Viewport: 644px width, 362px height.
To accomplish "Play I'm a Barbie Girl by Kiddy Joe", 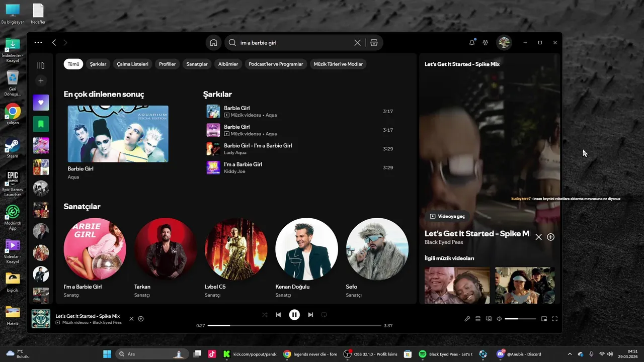I will point(300,167).
